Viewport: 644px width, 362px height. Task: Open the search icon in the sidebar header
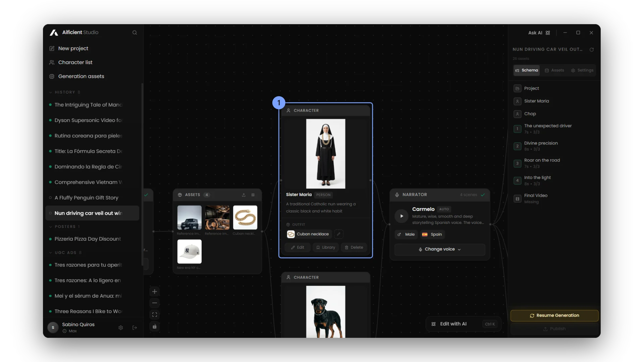tap(135, 33)
